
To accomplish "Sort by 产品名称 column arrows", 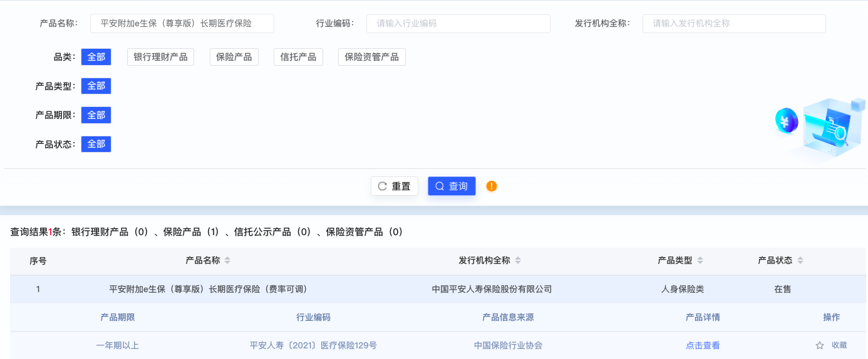I will pos(227,261).
